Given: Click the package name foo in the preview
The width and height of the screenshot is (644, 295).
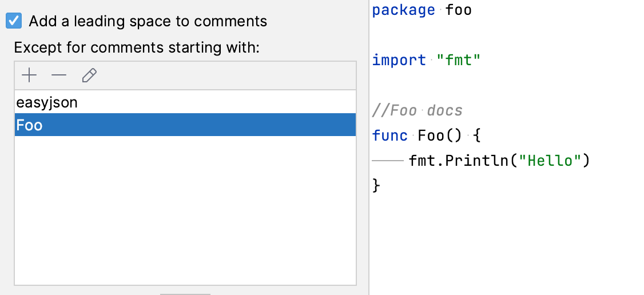Looking at the screenshot, I should (459, 10).
